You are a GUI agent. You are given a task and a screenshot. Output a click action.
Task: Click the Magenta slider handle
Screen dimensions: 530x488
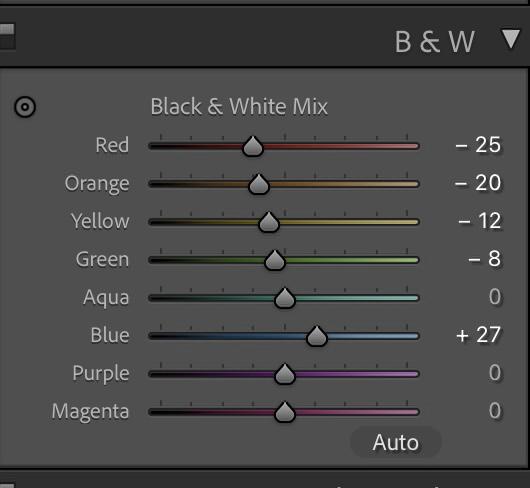[285, 412]
